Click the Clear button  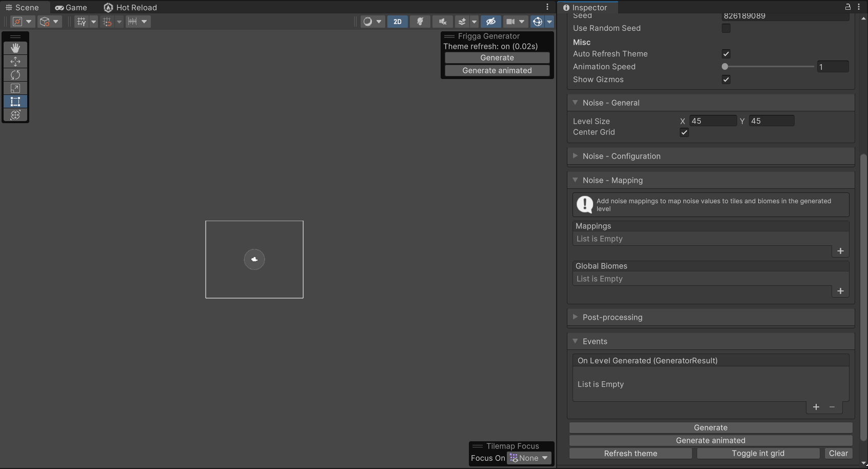point(838,453)
